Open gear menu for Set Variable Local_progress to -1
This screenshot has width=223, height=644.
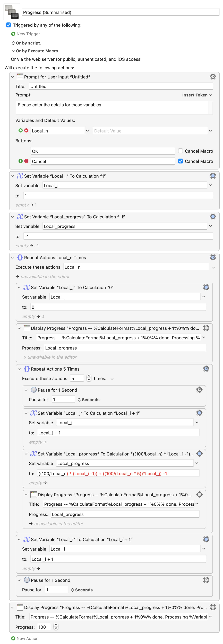click(212, 217)
